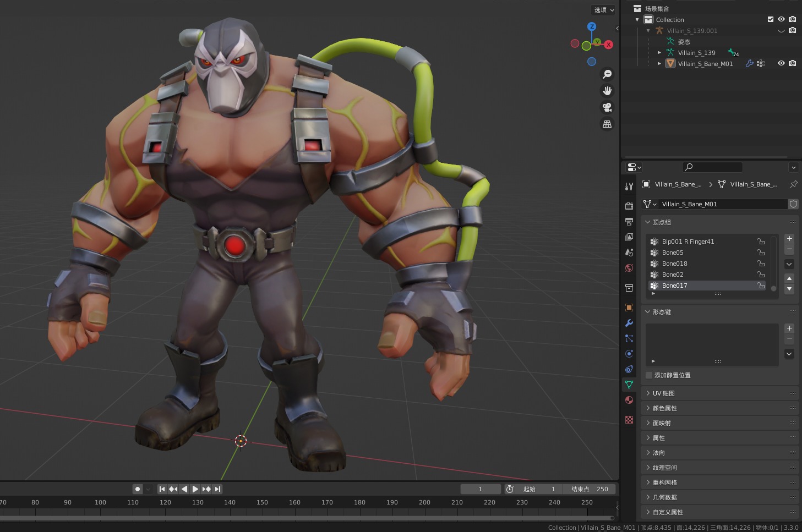Image resolution: width=802 pixels, height=532 pixels.
Task: Toggle lock on Bone05 vertex group
Action: [761, 253]
